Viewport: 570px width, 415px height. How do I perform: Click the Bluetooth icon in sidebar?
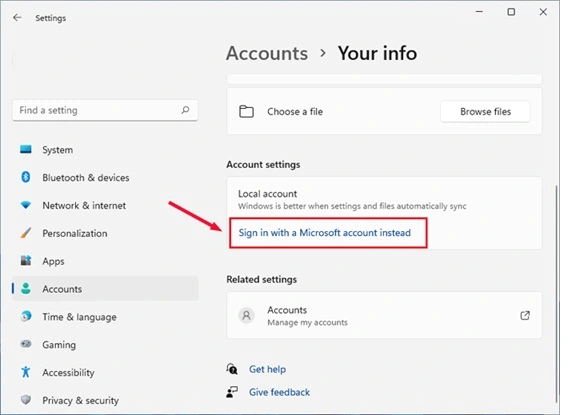point(26,177)
